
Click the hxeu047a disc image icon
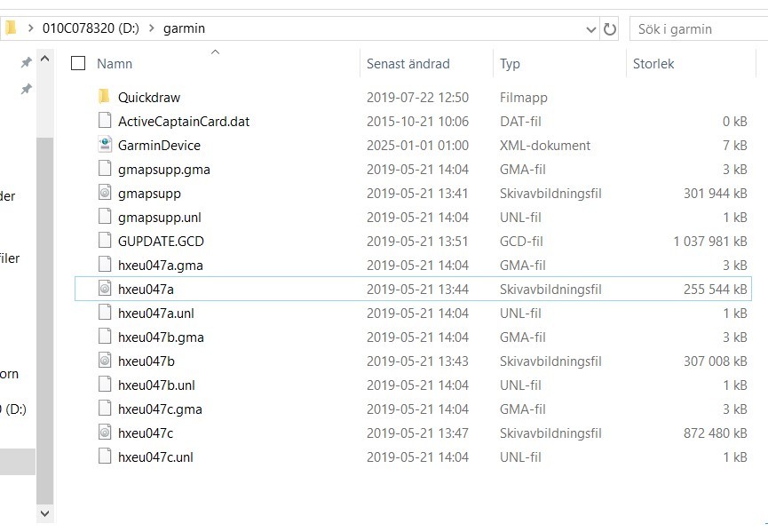coord(105,289)
